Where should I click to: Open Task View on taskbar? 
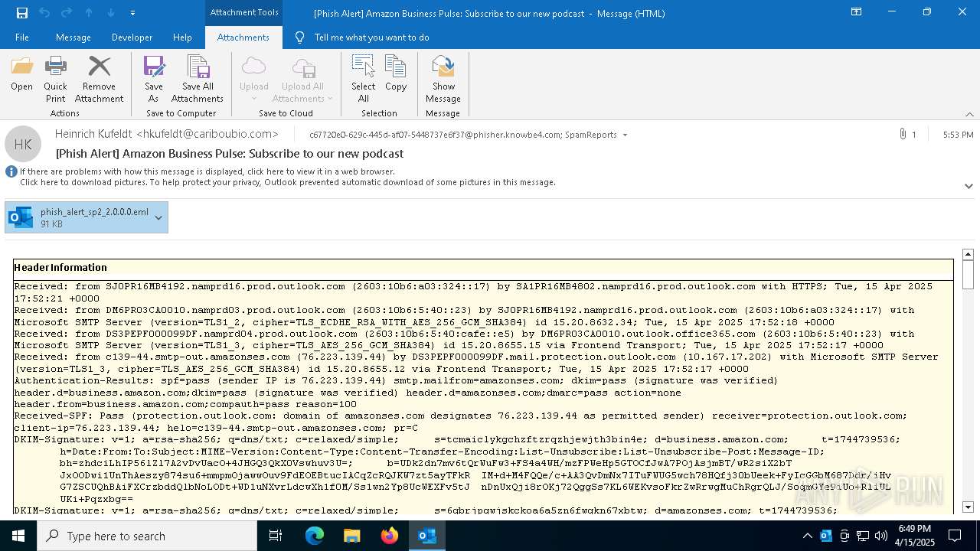(x=276, y=536)
